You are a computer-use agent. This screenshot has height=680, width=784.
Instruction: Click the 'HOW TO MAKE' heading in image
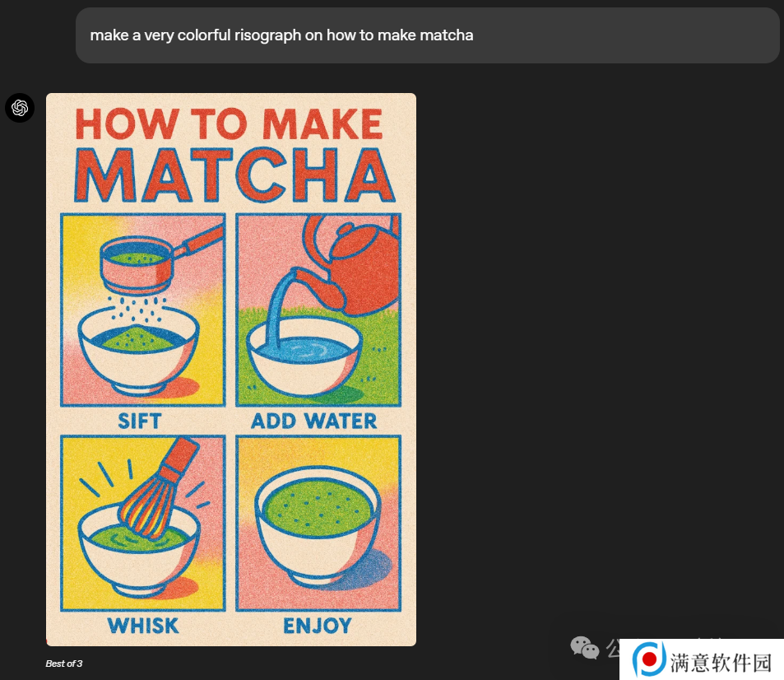pos(229,123)
